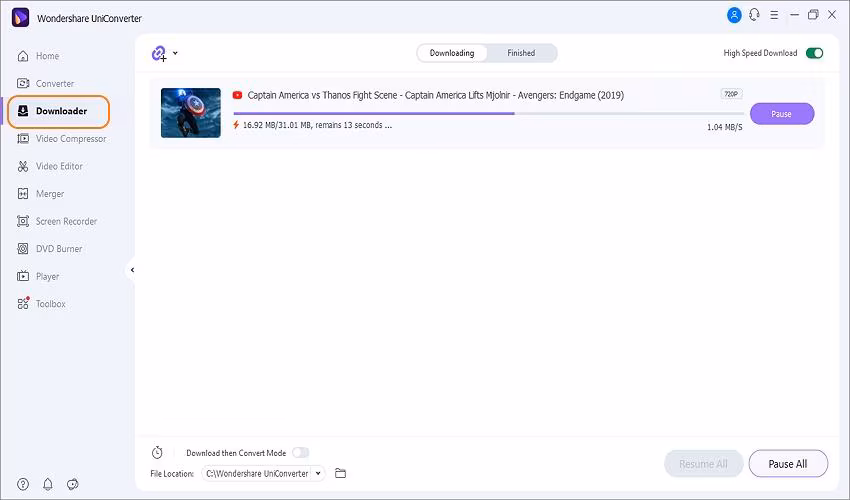Click the Merger icon in sidebar
Screen dimensions: 850x500
point(23,194)
